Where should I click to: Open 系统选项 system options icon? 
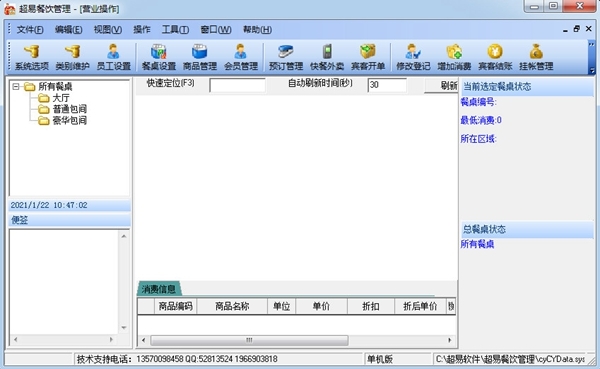pos(32,57)
